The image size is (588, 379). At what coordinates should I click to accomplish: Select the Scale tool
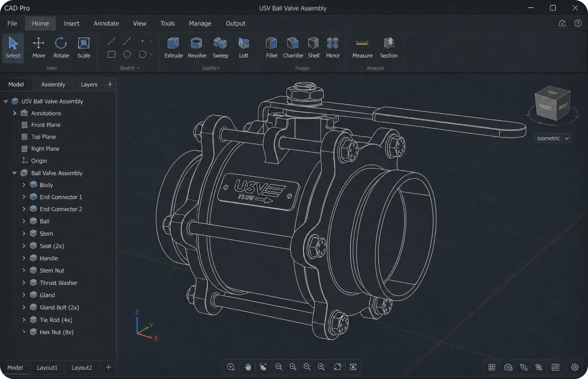(83, 48)
